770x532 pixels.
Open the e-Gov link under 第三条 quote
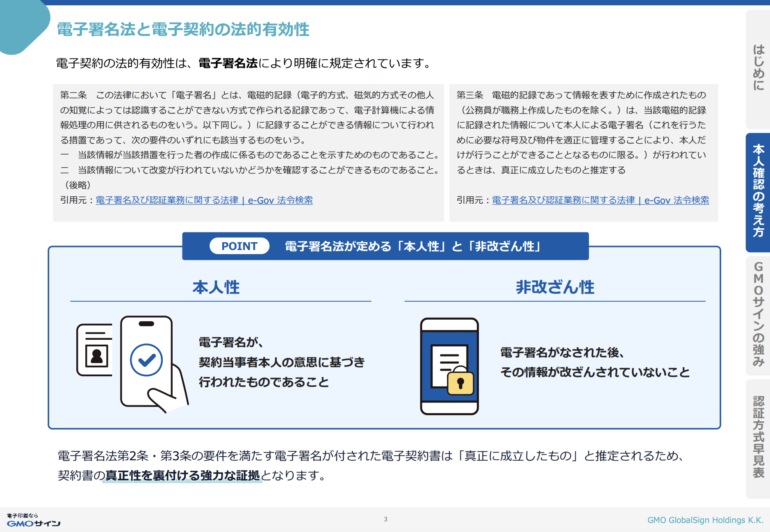click(600, 200)
